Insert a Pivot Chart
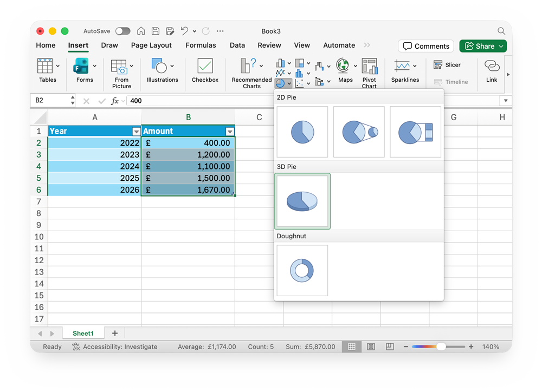This screenshot has width=542, height=392. pyautogui.click(x=369, y=73)
